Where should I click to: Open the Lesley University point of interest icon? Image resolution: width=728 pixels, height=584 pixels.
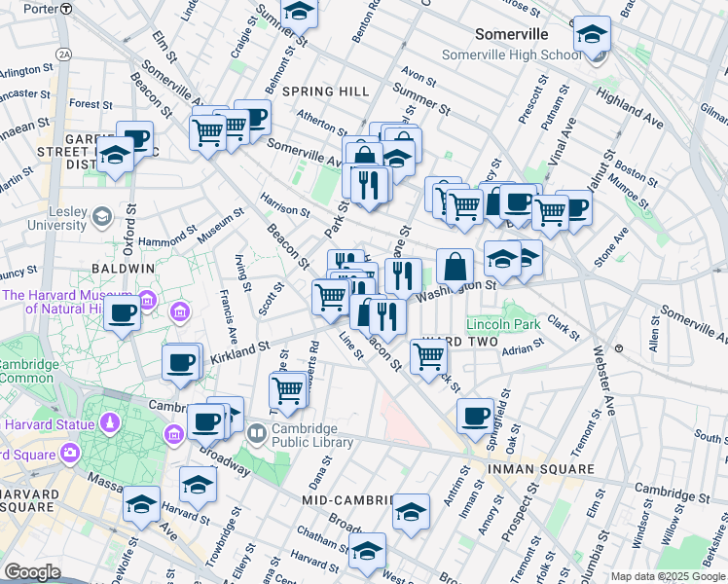102,217
